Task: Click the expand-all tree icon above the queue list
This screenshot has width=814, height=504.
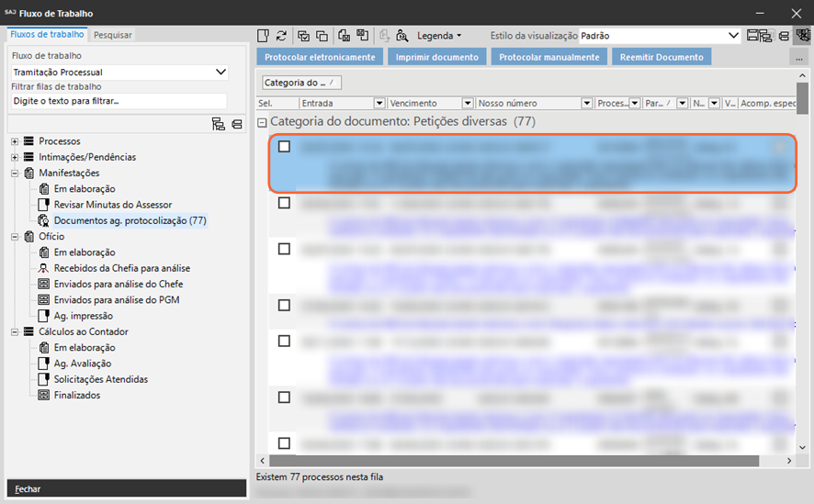Action: click(x=218, y=124)
